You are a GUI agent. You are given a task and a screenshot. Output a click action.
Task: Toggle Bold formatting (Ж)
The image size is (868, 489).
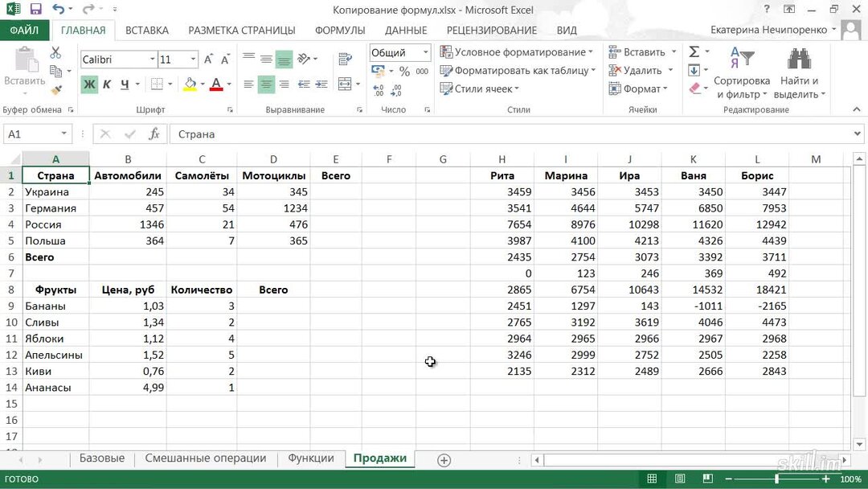coord(89,84)
